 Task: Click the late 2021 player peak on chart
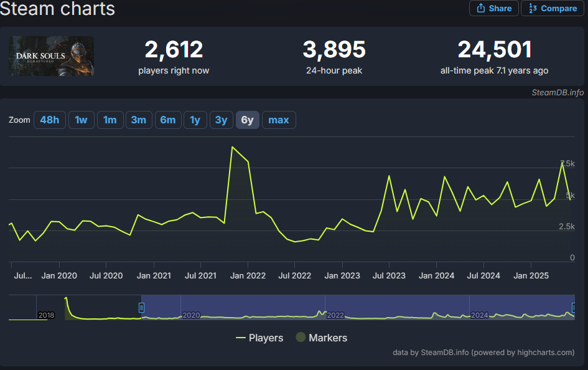pos(233,147)
